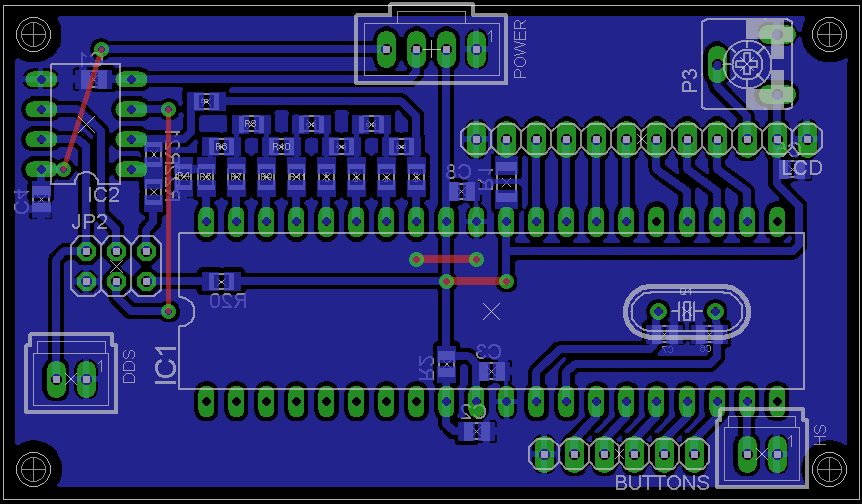The height and width of the screenshot is (504, 862).
Task: Click pin 1 pad of POWER connector
Action: 476,49
